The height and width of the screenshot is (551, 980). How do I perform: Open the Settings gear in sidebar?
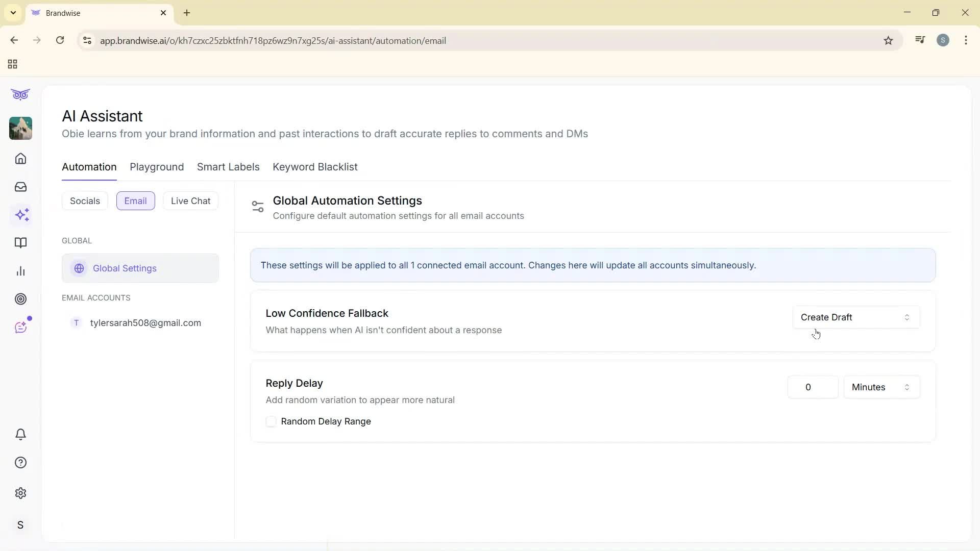pos(20,493)
